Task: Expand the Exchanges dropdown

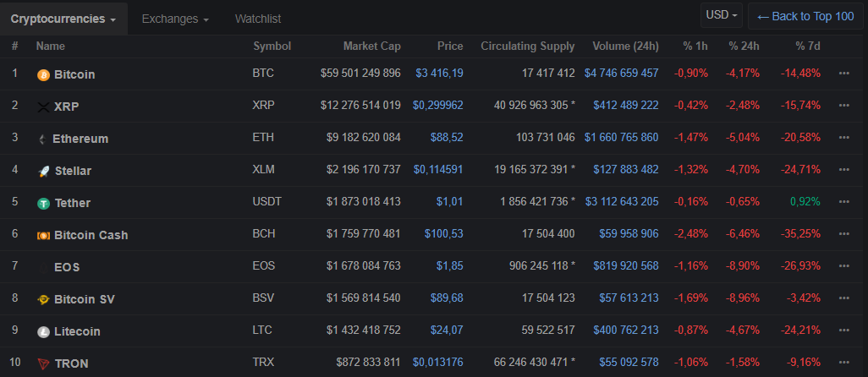Action: (175, 19)
